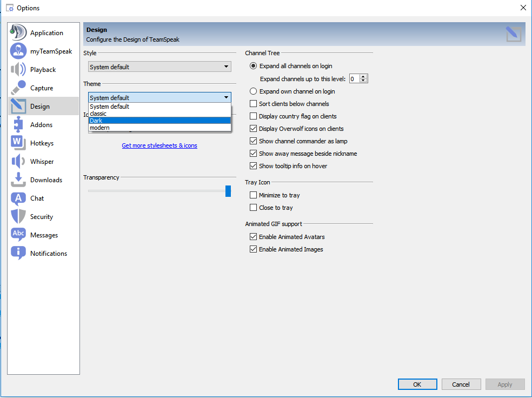Disable Enable Animated Images
This screenshot has width=532, height=398.
[x=253, y=249]
